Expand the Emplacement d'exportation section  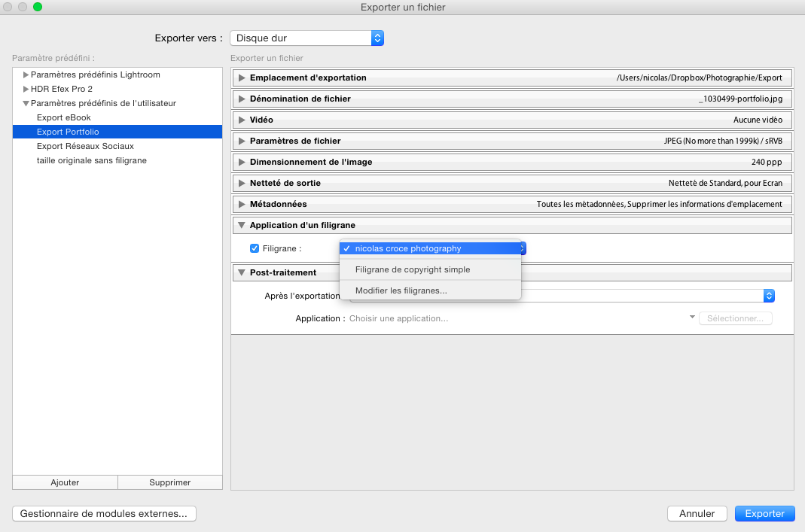[242, 78]
